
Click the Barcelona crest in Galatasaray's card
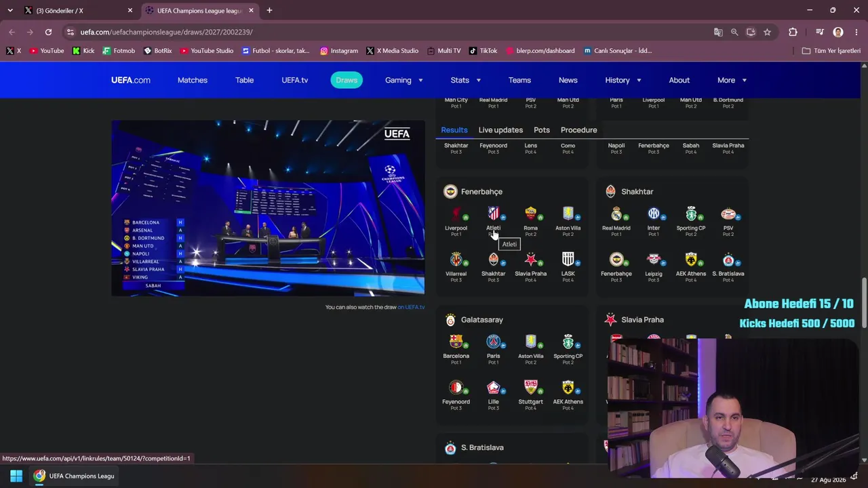[456, 342]
